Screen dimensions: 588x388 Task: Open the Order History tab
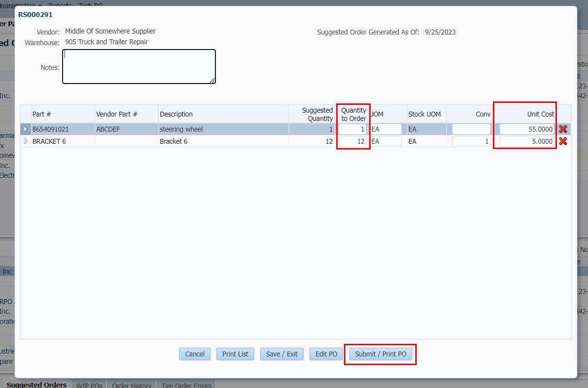click(x=131, y=385)
